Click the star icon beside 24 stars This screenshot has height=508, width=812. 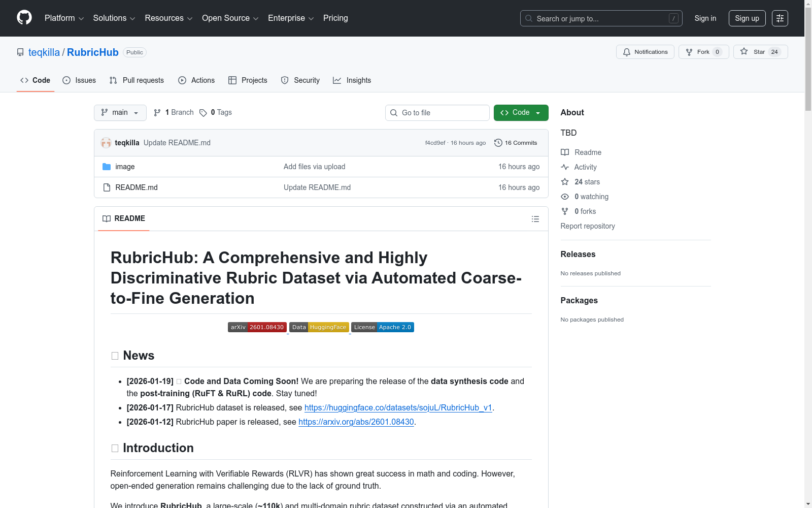click(565, 182)
